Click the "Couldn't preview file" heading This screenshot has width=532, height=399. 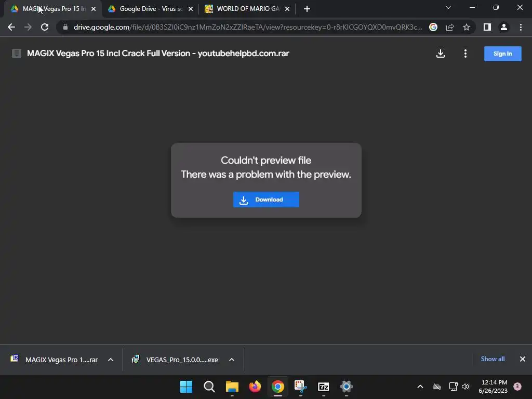pos(266,160)
